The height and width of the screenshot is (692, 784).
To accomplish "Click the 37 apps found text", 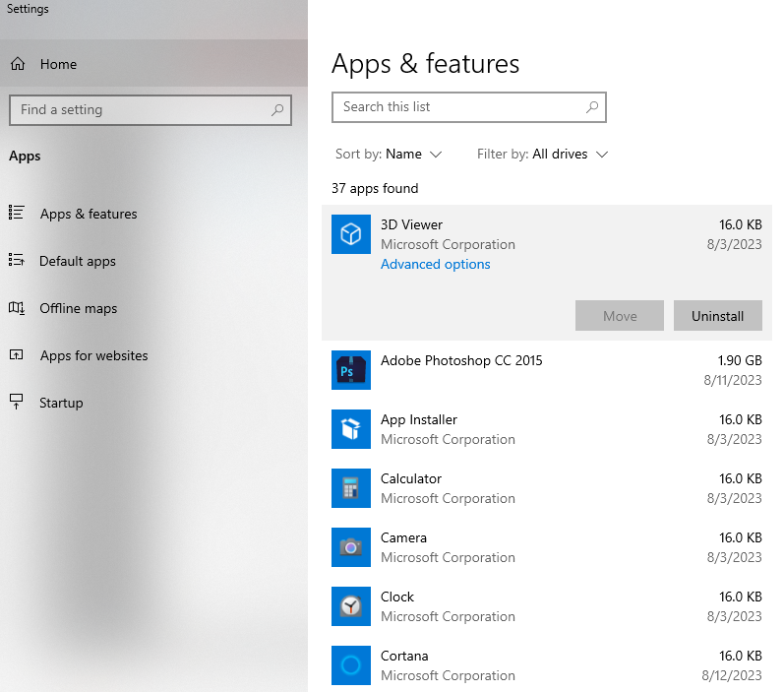I will (375, 189).
